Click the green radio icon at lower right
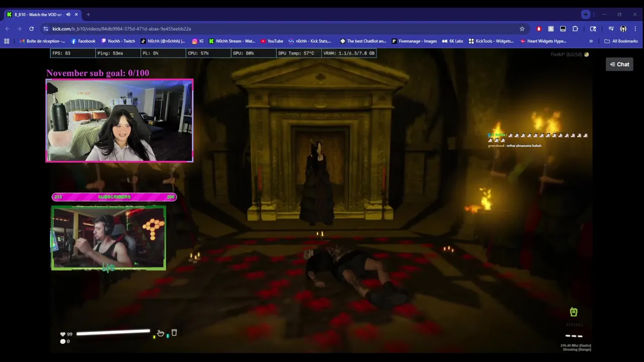Image resolution: width=644 pixels, height=362 pixels. [x=574, y=312]
